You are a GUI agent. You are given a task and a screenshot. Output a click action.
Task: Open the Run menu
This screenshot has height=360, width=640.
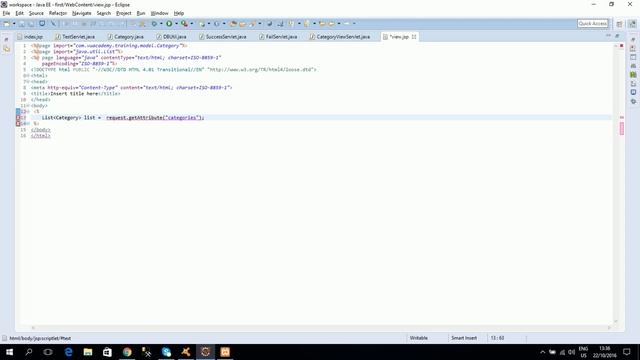tap(141, 13)
